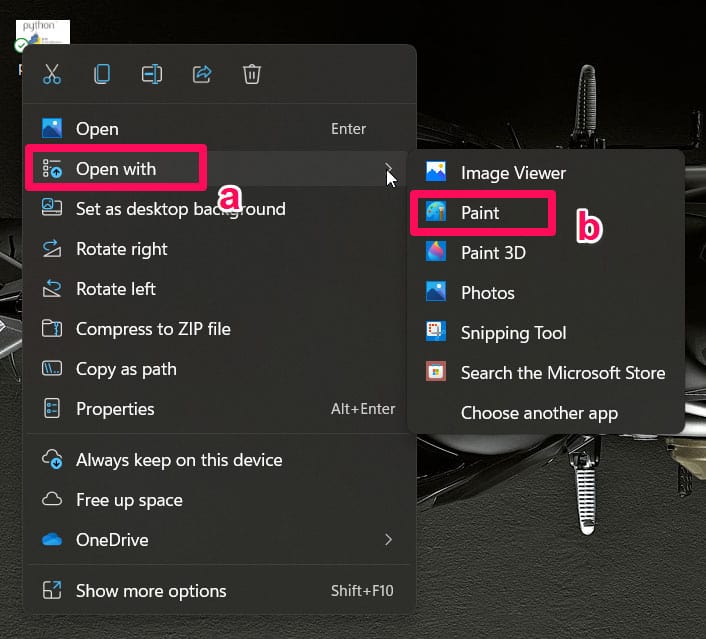
Task: Click the Open entry's picture icon
Action: pos(52,128)
